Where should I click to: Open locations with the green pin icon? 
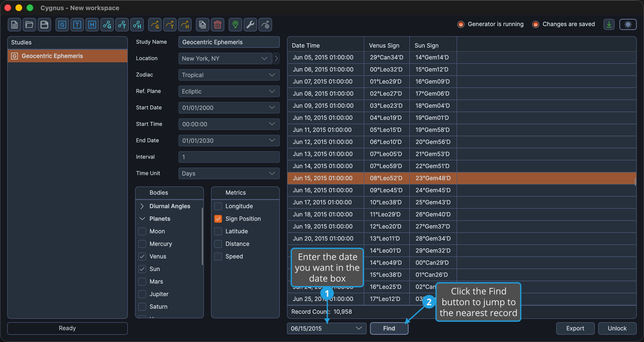[x=235, y=24]
